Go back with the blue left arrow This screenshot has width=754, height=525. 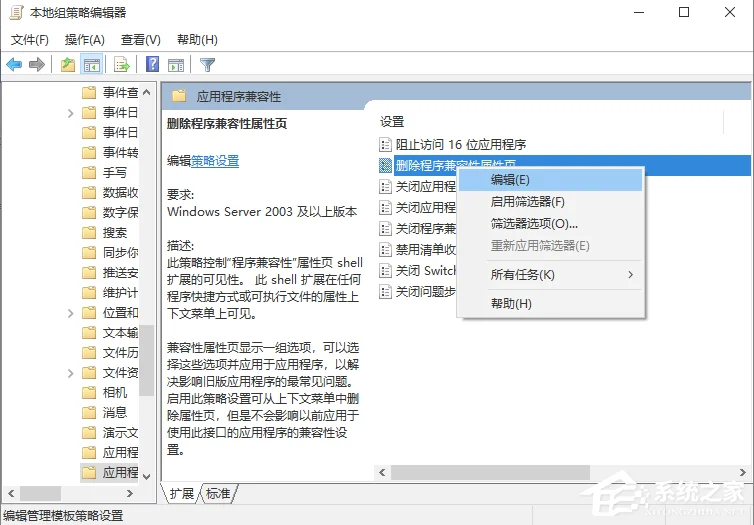14,64
